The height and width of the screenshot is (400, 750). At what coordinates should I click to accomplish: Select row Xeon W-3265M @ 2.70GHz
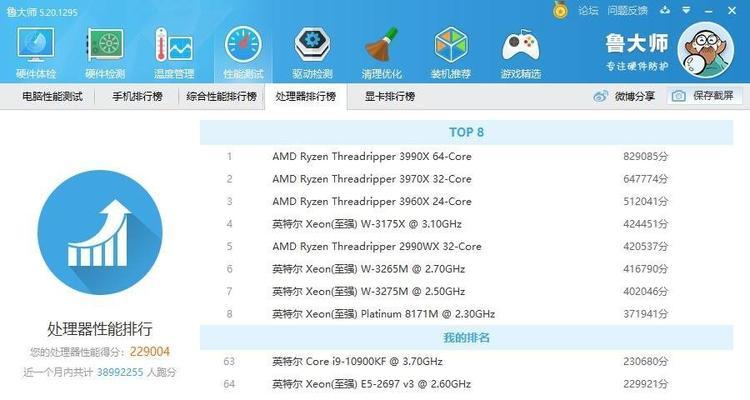[x=466, y=269]
